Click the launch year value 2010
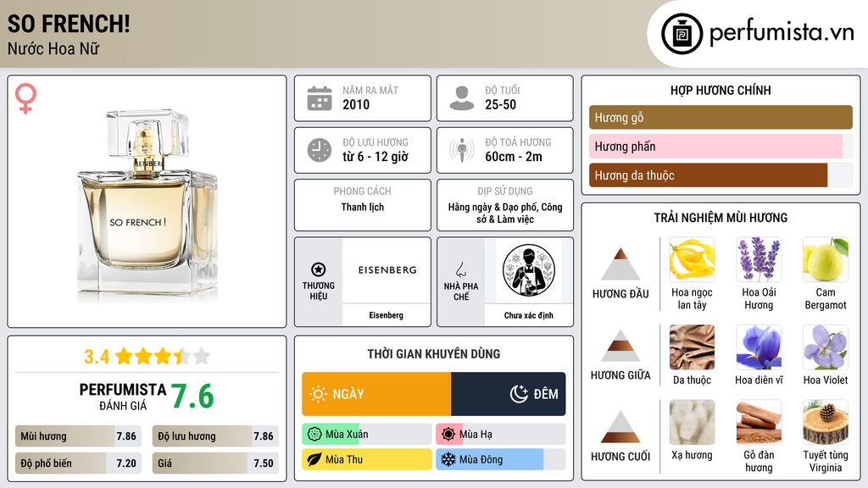This screenshot has width=868, height=488. (356, 104)
